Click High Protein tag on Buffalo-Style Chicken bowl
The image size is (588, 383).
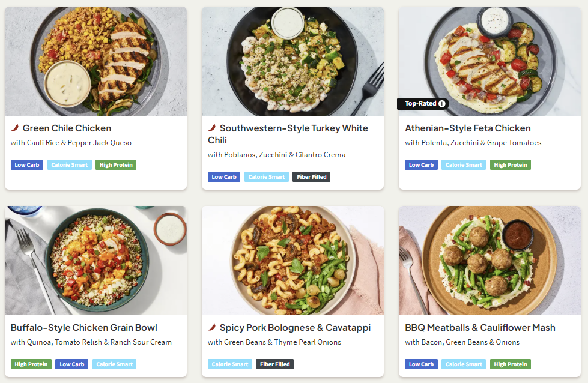click(31, 364)
